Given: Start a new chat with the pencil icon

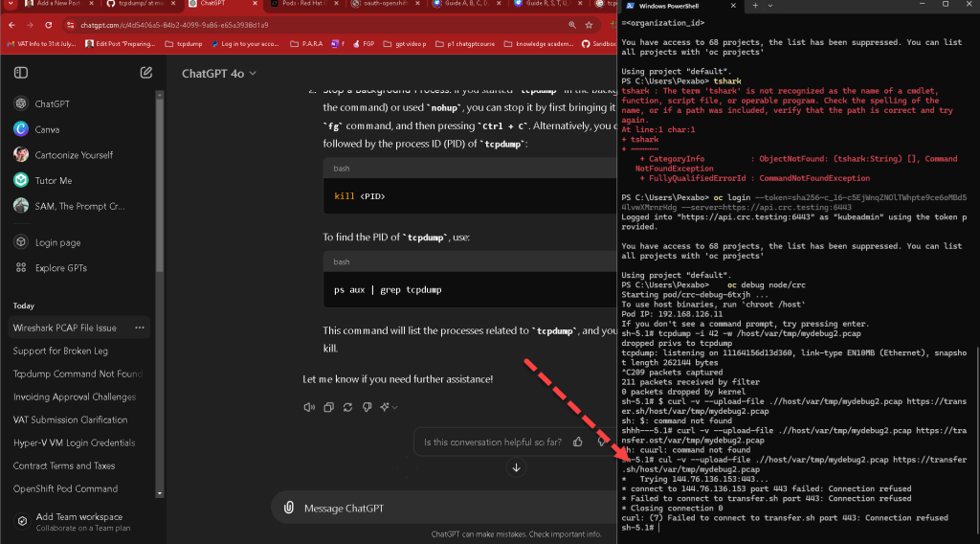Looking at the screenshot, I should click(x=145, y=73).
